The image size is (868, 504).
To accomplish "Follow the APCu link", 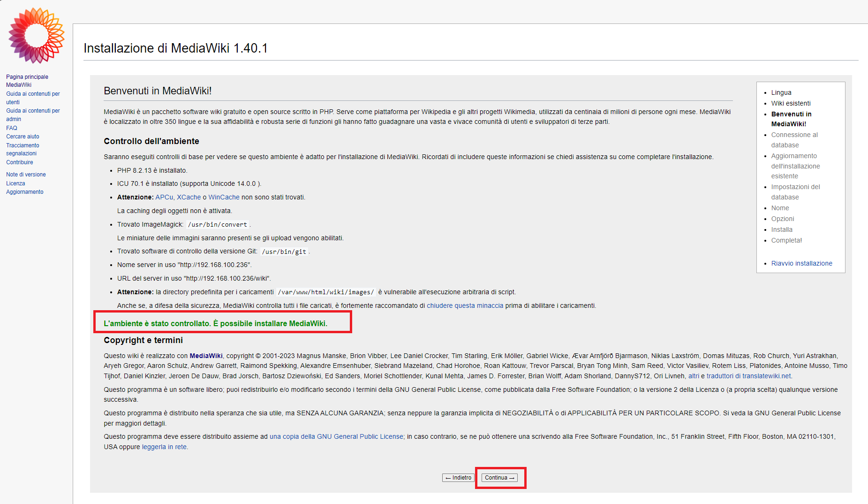I will (x=164, y=197).
